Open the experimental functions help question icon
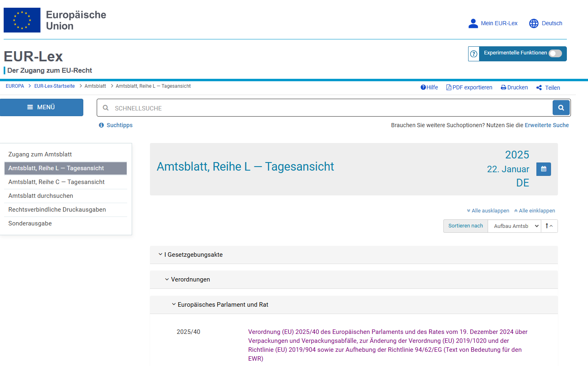Screen dimensions: 588x366 pos(474,54)
